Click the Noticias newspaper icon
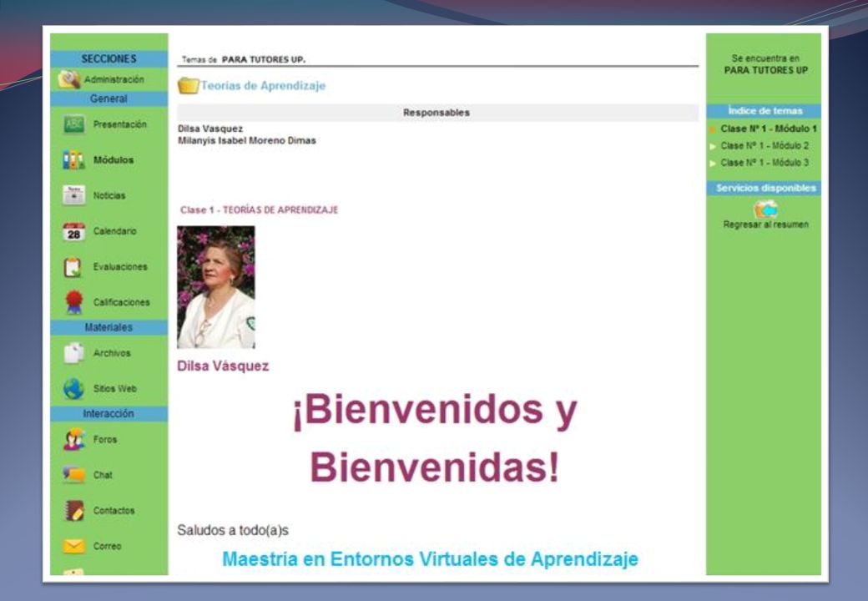Image resolution: width=868 pixels, height=601 pixels. pyautogui.click(x=73, y=195)
